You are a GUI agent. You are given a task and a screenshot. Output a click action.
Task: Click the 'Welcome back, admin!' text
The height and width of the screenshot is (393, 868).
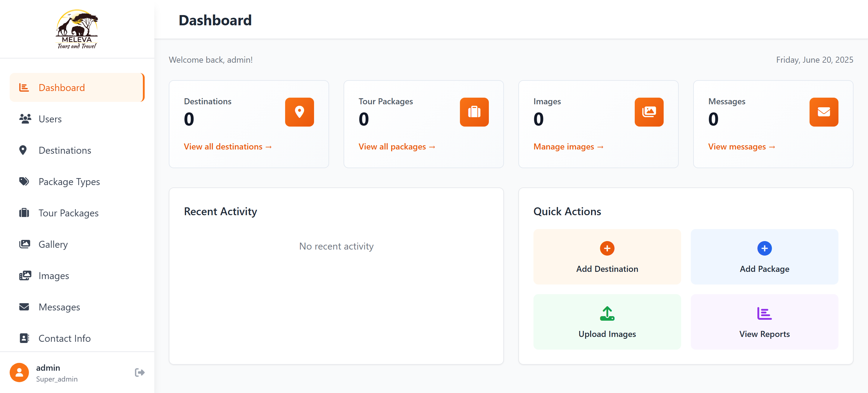click(x=211, y=60)
